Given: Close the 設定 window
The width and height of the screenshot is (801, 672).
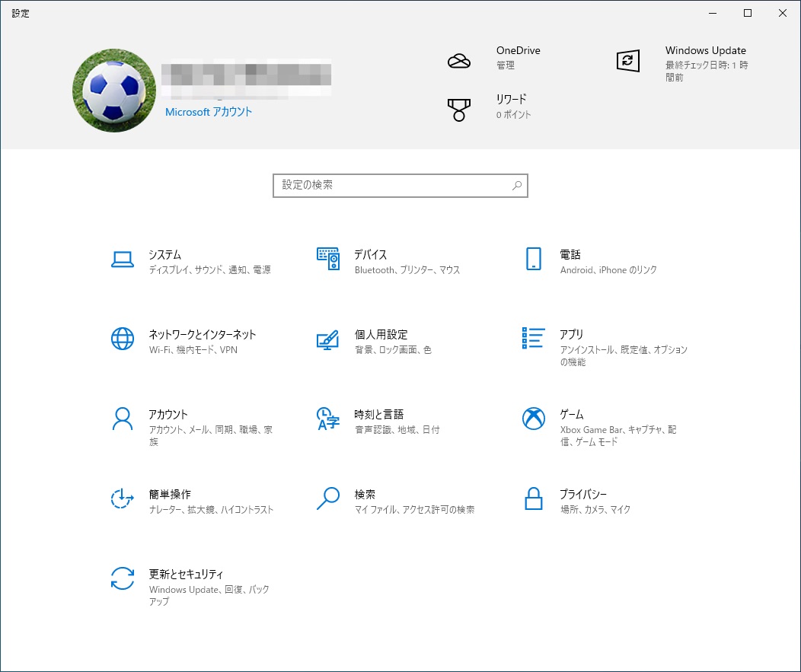Looking at the screenshot, I should tap(782, 13).
